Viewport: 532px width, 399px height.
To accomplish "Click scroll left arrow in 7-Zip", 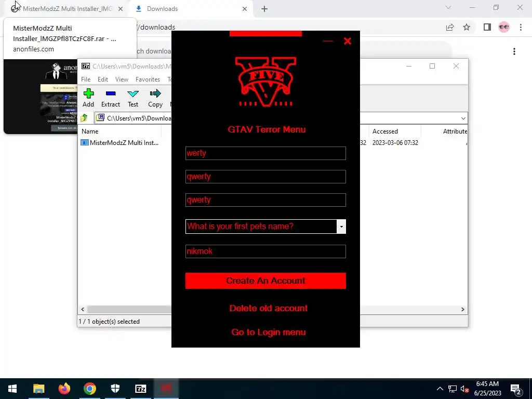I will pyautogui.click(x=83, y=310).
